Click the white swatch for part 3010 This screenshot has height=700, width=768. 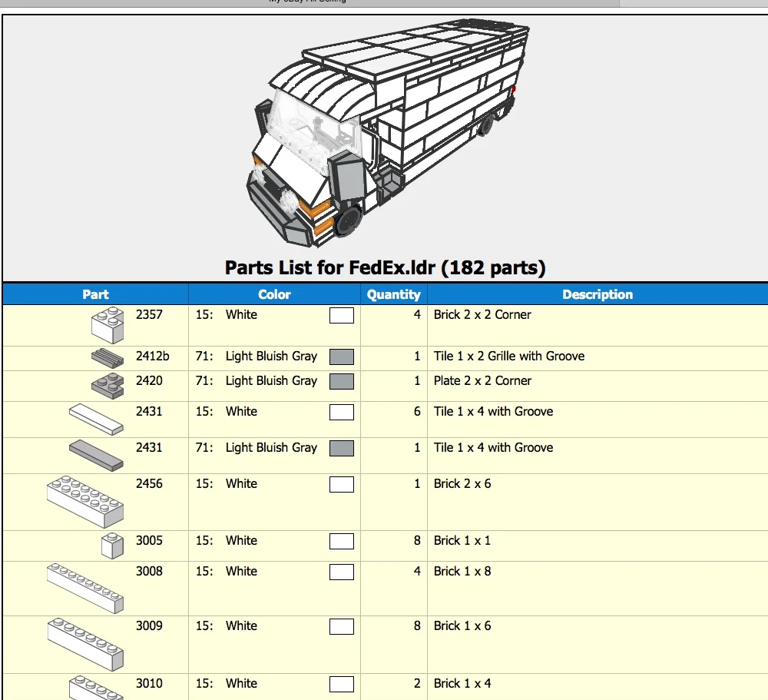coord(342,685)
